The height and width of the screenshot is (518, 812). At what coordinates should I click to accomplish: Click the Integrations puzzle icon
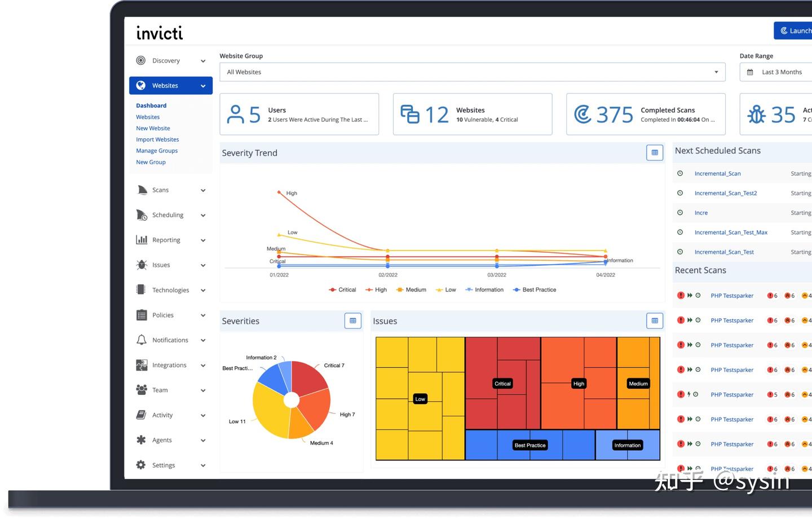click(x=142, y=365)
